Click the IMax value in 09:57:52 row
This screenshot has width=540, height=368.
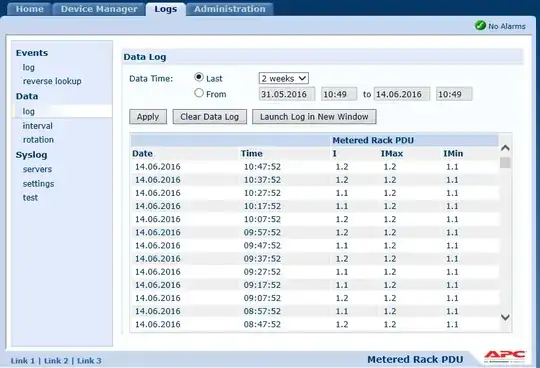[x=390, y=232]
